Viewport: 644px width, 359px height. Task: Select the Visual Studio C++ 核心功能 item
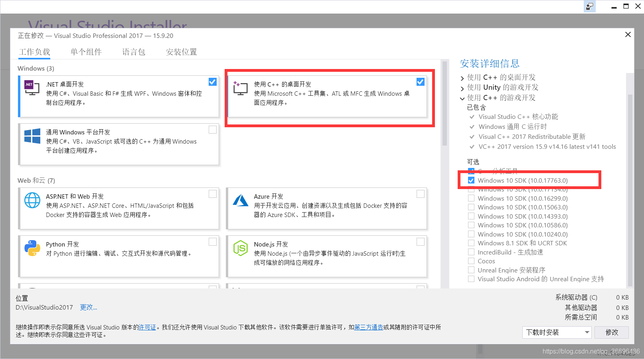click(x=518, y=116)
